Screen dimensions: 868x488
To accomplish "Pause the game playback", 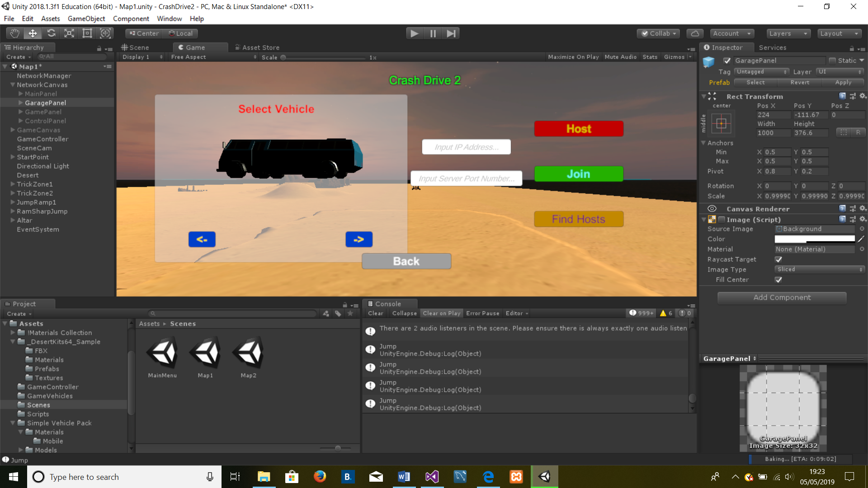I will coord(433,33).
